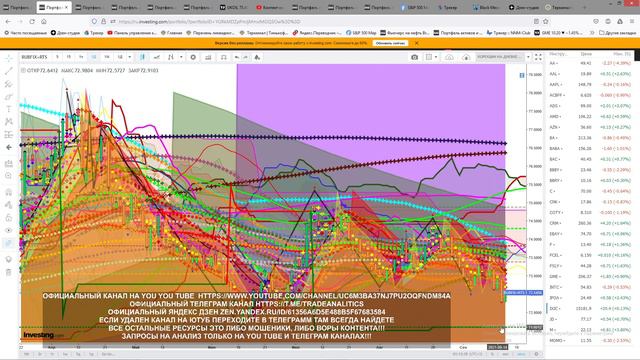Take a chart snapshot with camera icon

(414, 57)
